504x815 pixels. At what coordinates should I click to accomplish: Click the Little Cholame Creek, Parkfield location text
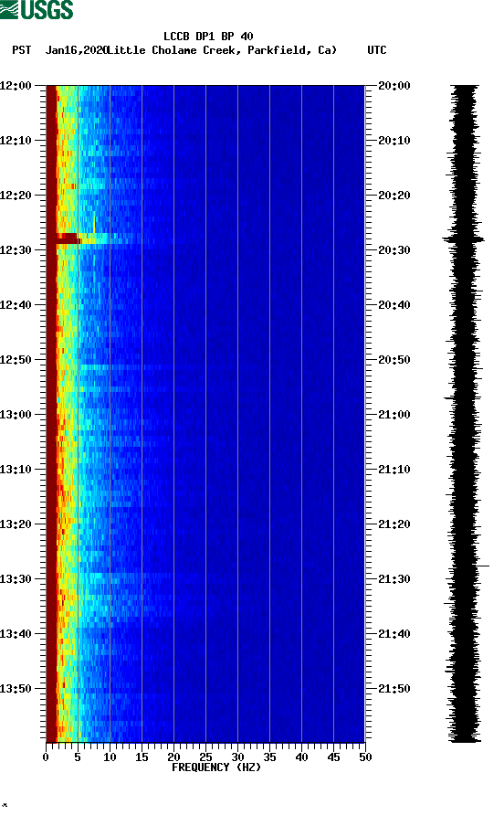tap(221, 50)
